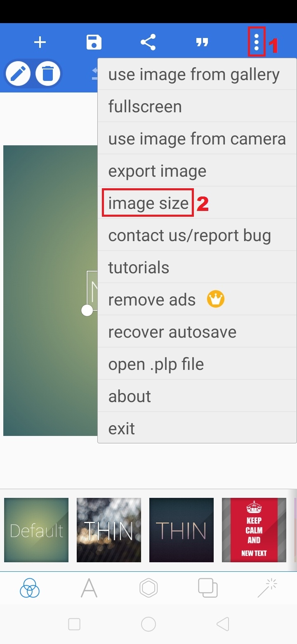Image resolution: width=297 pixels, height=644 pixels.
Task: Pick the 'Keep Calm' red template thumbnail
Action: 254,530
